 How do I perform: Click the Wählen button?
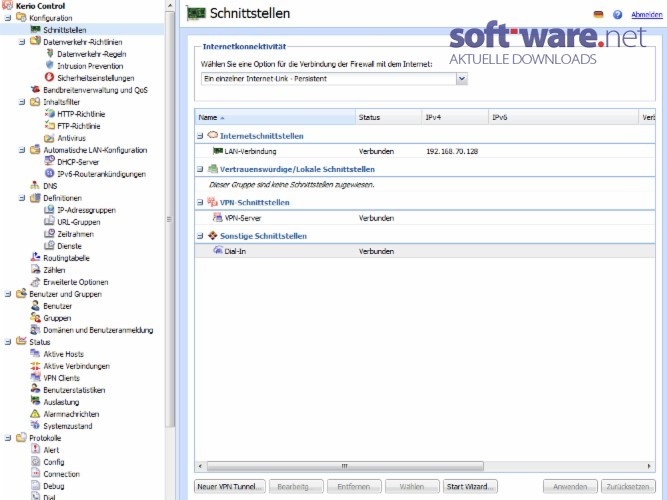click(412, 486)
